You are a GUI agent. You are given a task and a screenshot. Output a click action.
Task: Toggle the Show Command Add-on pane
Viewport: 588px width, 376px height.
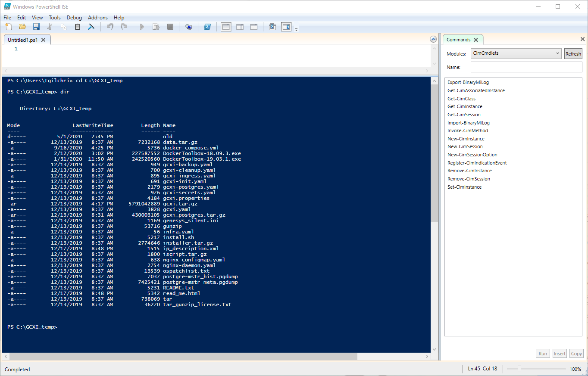coord(286,27)
